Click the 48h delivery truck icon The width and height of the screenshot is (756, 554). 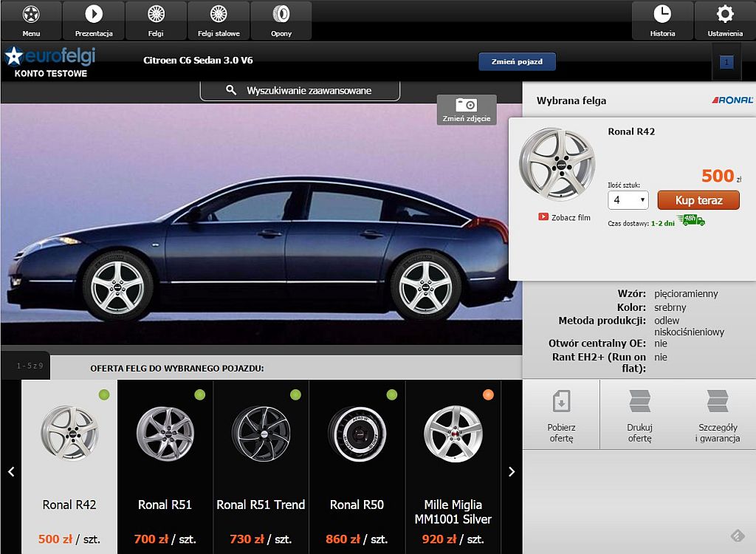(x=691, y=220)
